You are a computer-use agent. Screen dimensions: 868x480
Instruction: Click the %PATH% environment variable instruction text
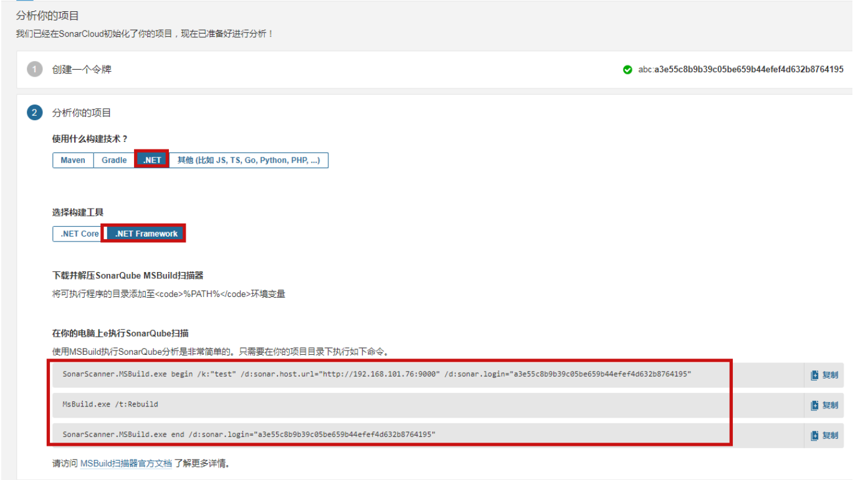pos(168,294)
